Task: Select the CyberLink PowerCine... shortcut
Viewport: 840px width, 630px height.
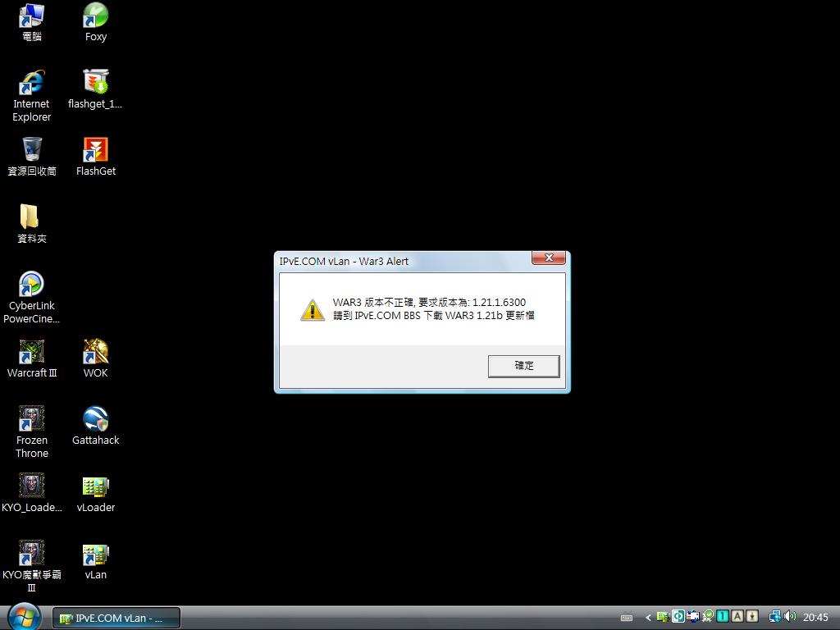Action: pyautogui.click(x=32, y=298)
